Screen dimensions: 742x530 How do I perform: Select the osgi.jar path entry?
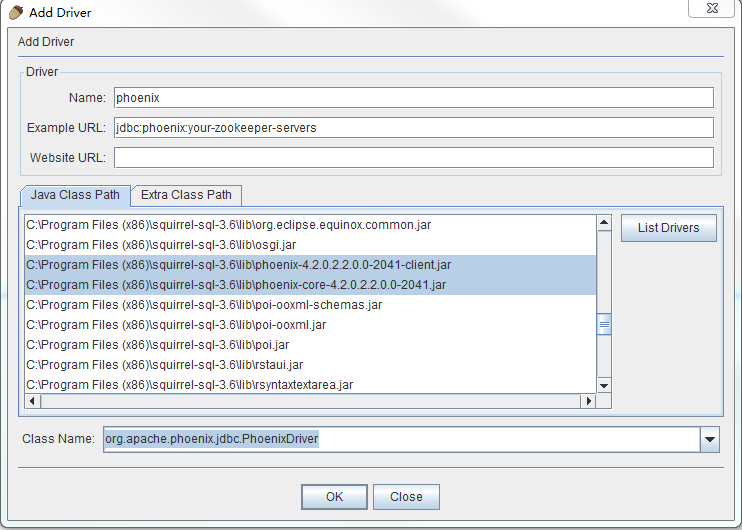[310, 245]
